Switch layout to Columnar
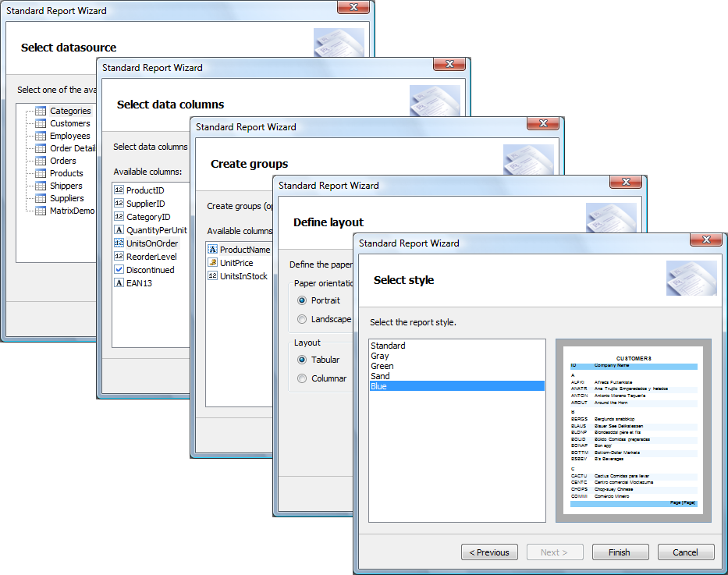728x575 pixels. (302, 378)
